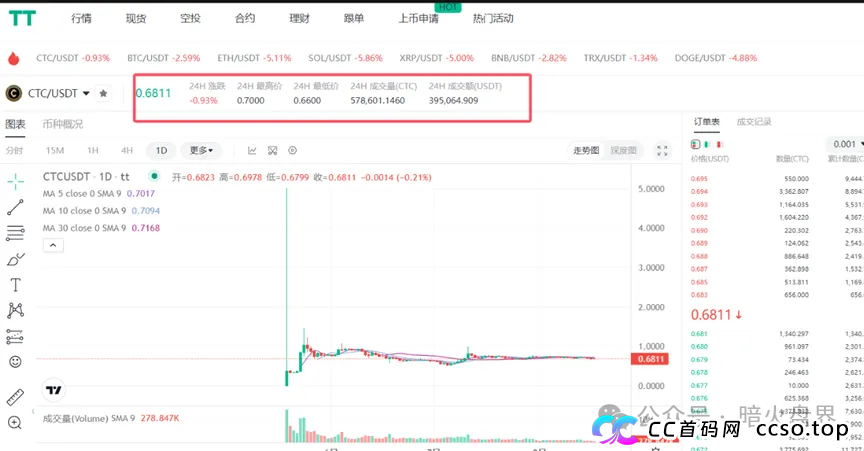The height and width of the screenshot is (451, 864).
Task: Open the 空投 airdrop menu
Action: (x=190, y=19)
